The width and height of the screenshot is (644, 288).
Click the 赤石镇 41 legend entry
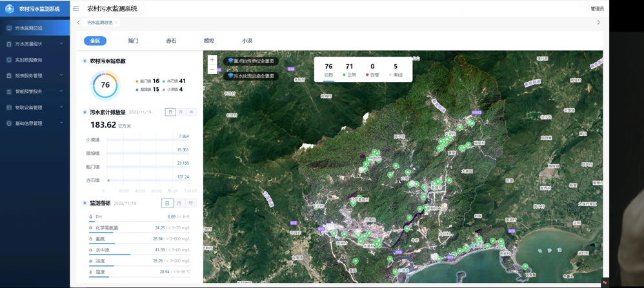point(174,81)
